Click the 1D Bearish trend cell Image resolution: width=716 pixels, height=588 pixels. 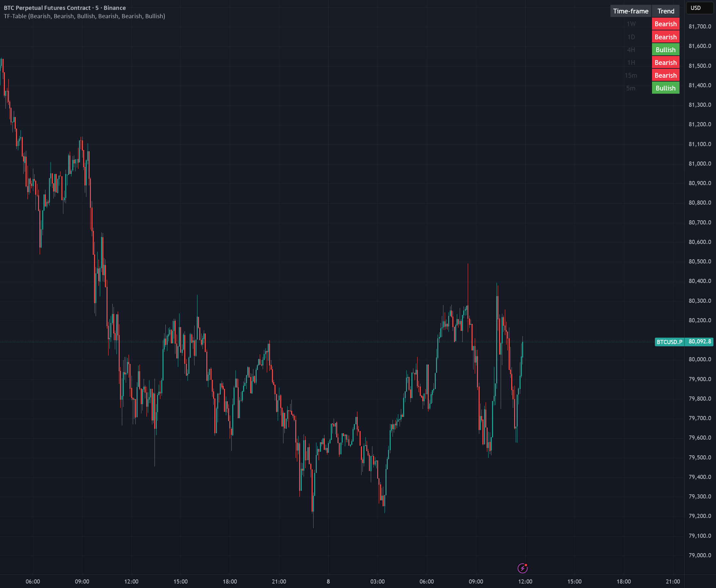point(665,37)
